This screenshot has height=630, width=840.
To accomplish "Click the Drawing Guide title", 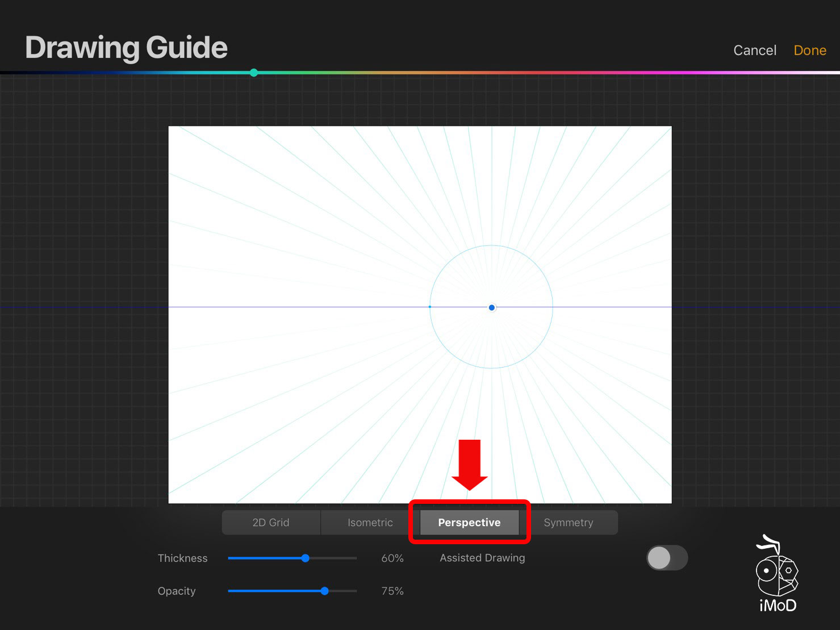I will pyautogui.click(x=126, y=48).
